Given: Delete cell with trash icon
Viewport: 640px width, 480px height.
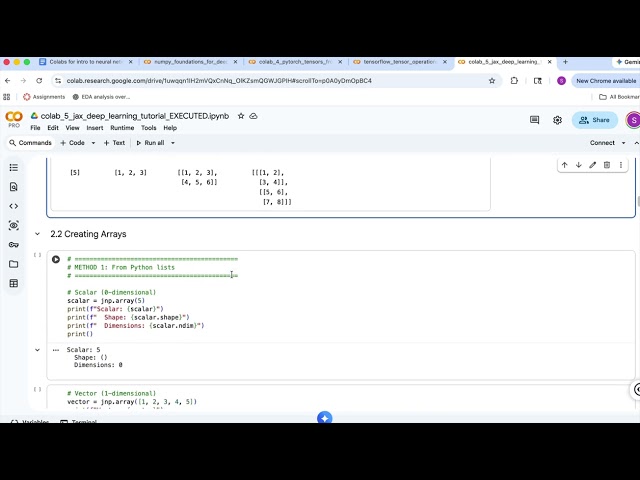Looking at the screenshot, I should [607, 165].
